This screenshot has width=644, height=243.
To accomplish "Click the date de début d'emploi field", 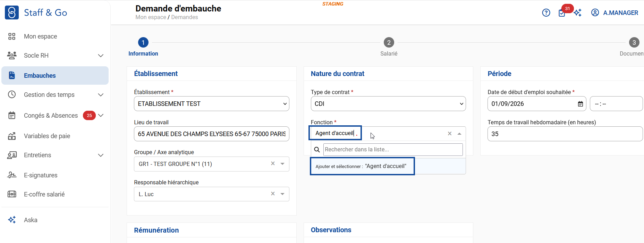I will (537, 104).
